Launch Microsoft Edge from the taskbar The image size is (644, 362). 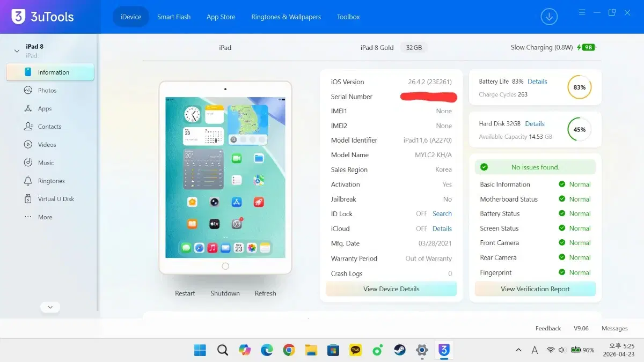click(267, 350)
